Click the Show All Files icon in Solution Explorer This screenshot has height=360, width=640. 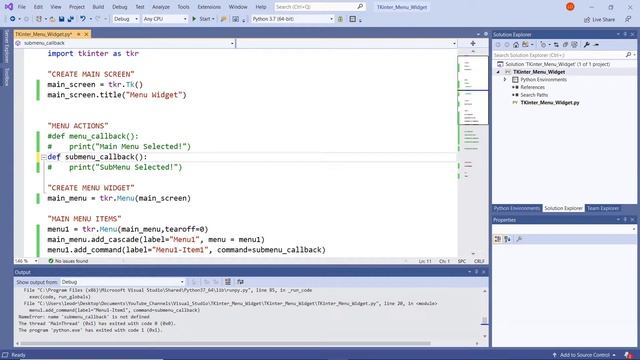(575, 44)
